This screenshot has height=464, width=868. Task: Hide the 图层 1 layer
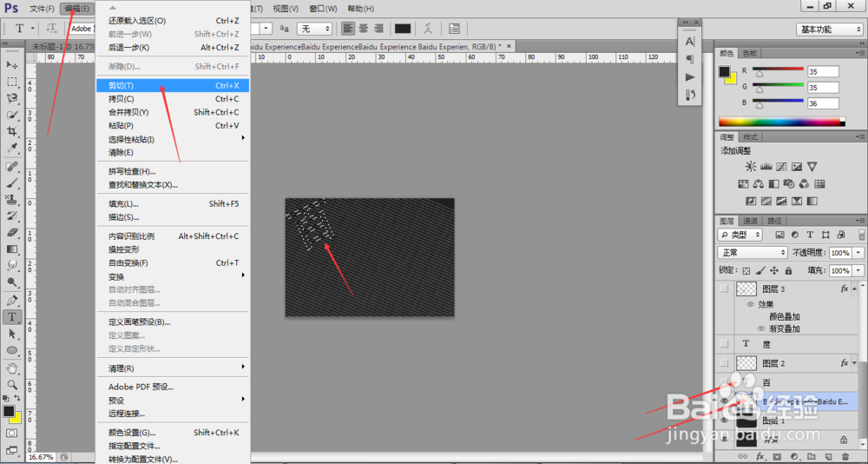[724, 421]
